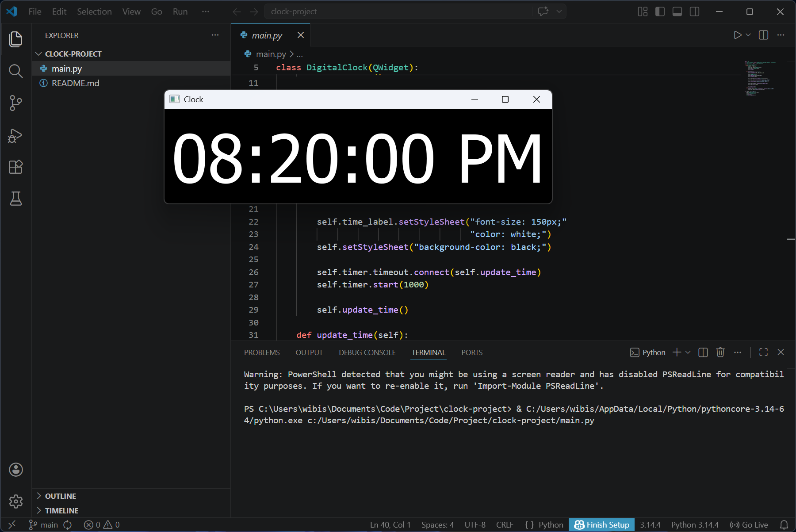
Task: Open README.md in the explorer
Action: tap(75, 83)
